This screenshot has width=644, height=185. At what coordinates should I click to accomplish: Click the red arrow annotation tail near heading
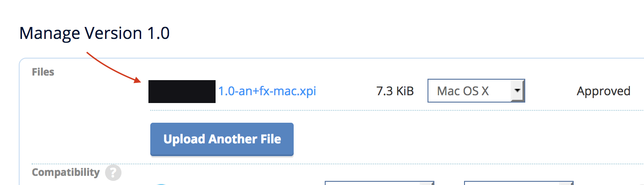point(88,54)
